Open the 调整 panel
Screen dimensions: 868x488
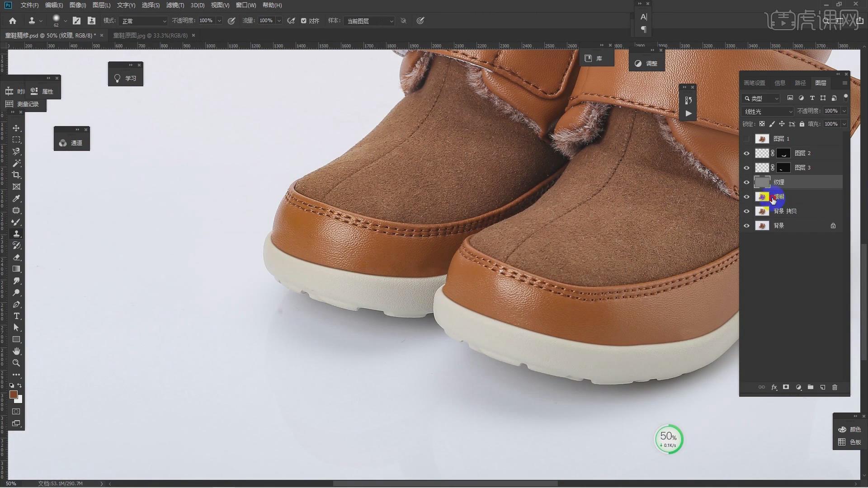pyautogui.click(x=646, y=64)
